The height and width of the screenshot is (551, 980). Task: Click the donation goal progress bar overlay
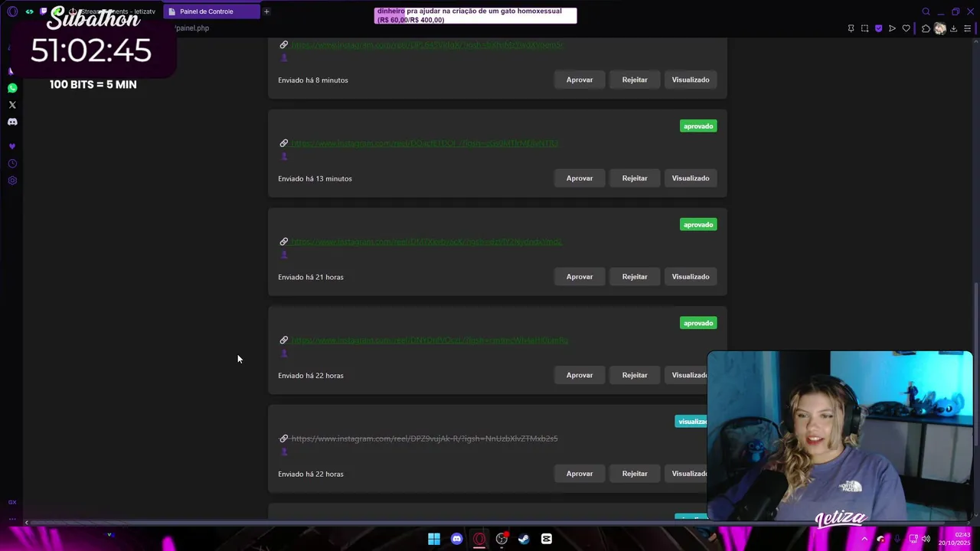475,15
